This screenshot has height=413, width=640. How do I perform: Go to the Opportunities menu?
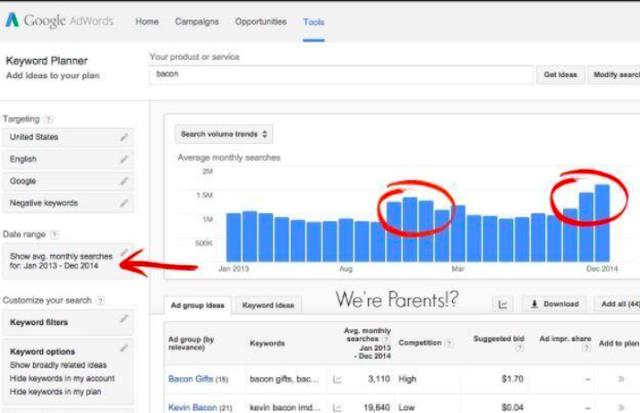point(261,22)
